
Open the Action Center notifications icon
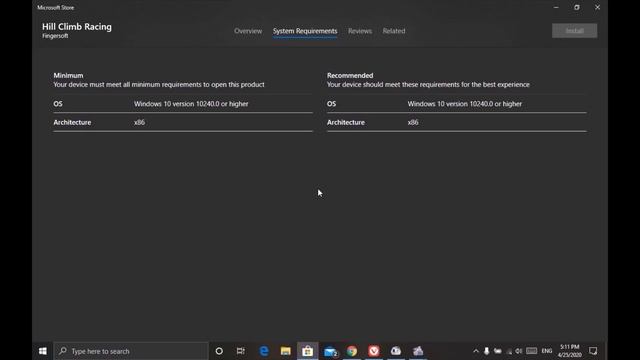pos(593,351)
